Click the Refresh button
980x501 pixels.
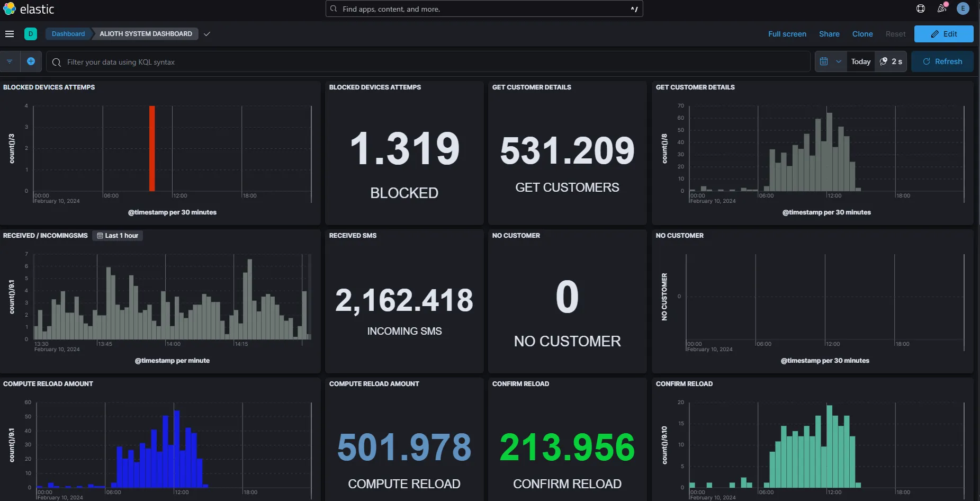(942, 61)
